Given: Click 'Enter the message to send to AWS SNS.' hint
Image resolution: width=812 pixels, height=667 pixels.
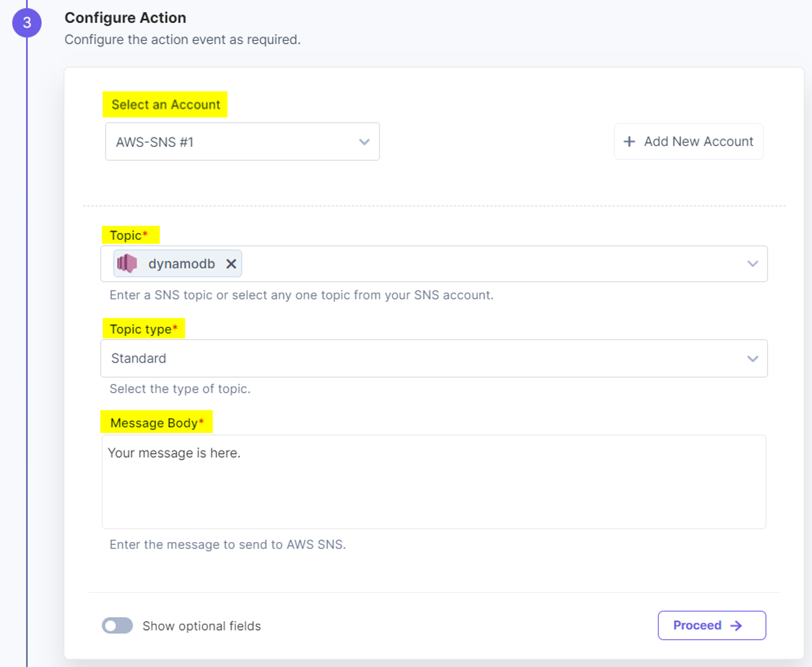Looking at the screenshot, I should (228, 545).
